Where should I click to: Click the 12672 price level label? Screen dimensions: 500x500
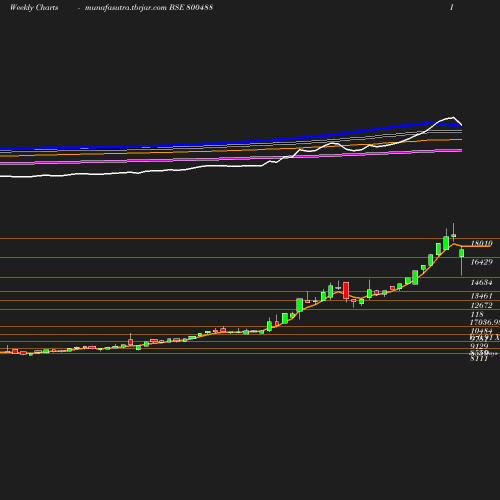pos(481,305)
